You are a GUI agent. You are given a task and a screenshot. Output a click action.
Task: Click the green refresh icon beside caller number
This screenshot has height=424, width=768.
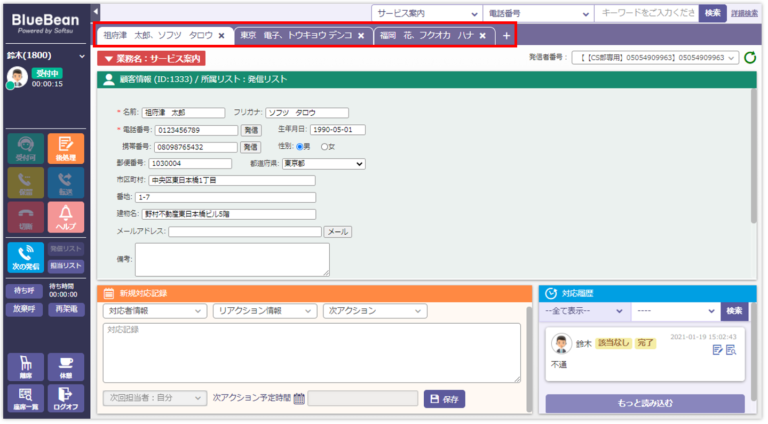[x=749, y=58]
